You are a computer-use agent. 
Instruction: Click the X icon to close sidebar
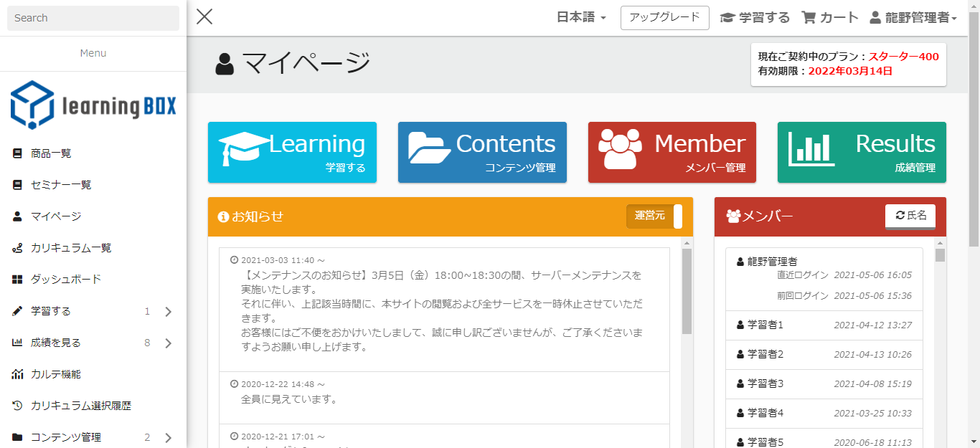[204, 16]
